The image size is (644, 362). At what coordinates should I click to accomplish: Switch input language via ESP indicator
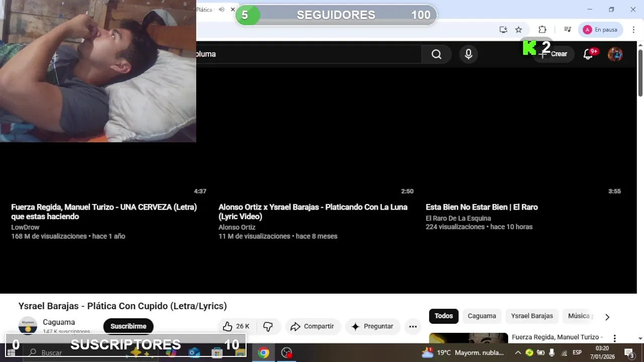(577, 352)
